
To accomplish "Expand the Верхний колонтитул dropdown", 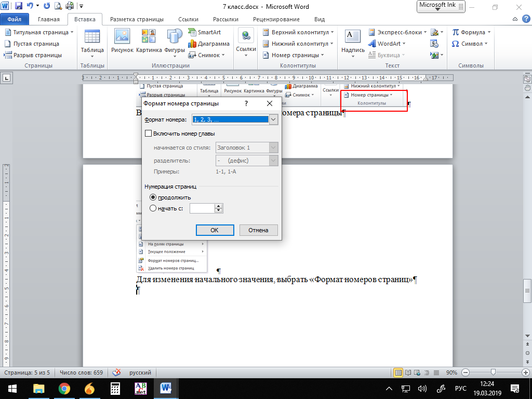I will pos(302,32).
